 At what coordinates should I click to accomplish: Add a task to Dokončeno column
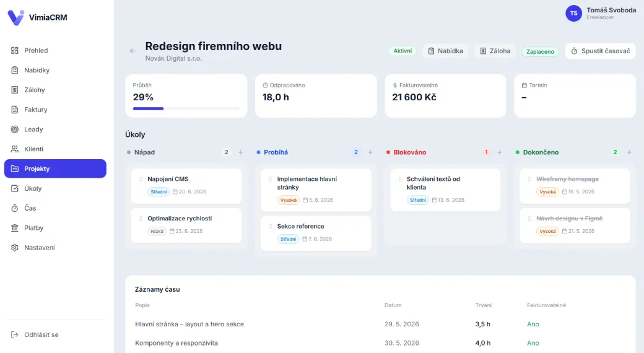click(x=629, y=152)
